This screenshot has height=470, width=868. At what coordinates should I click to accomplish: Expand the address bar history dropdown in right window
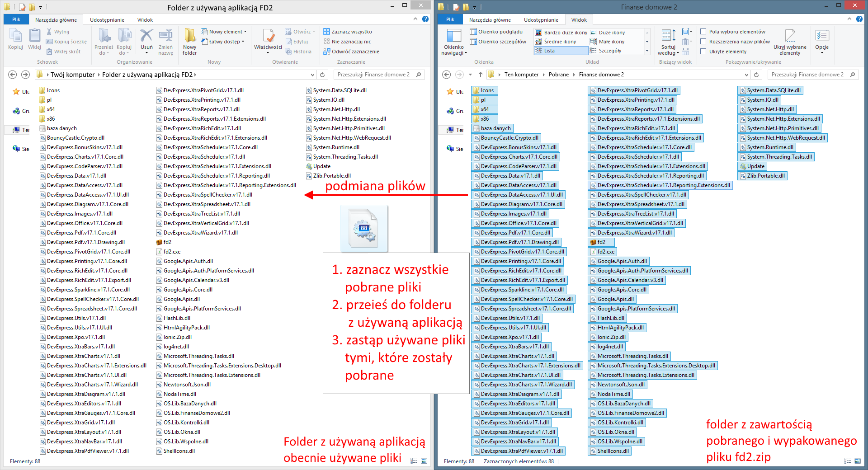[746, 75]
